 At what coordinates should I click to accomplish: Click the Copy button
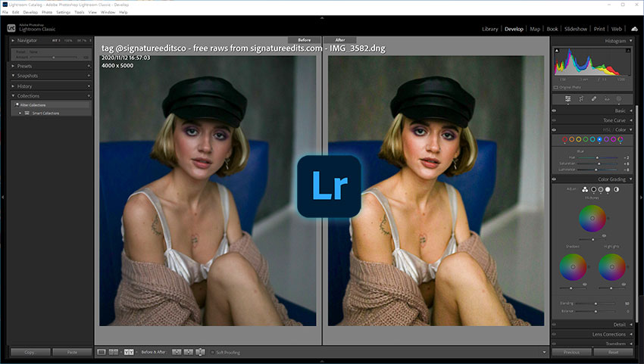(30, 352)
